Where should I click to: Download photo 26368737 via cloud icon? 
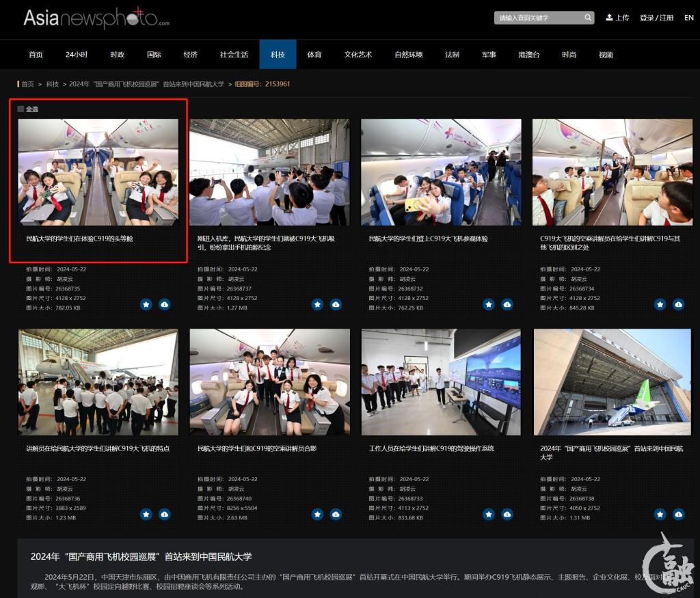point(336,304)
